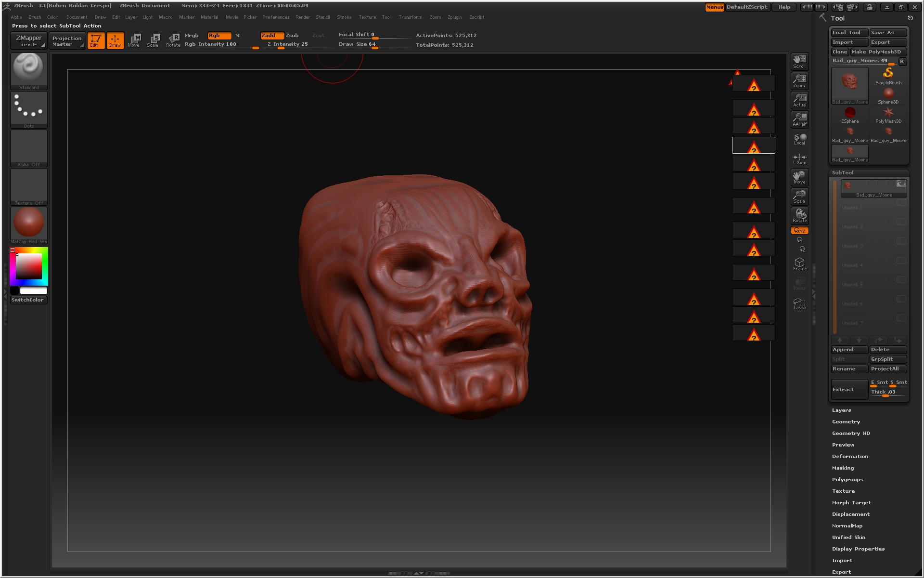Image resolution: width=924 pixels, height=578 pixels.
Task: Click Make PolyMesh3D button
Action: pyautogui.click(x=878, y=52)
